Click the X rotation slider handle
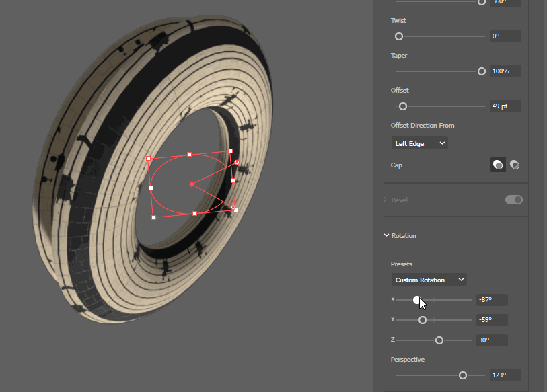The width and height of the screenshot is (547, 392). pos(417,300)
